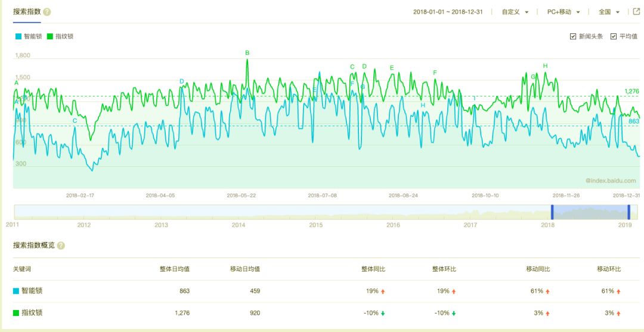This screenshot has width=644, height=332.
Task: Toggle 指纹锁 legend entry above chart
Action: tap(60, 36)
